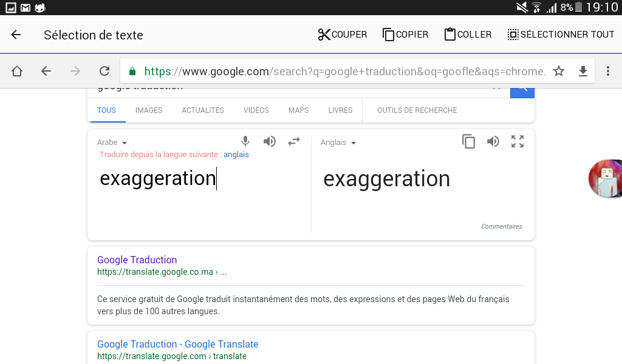Image resolution: width=622 pixels, height=364 pixels.
Task: Open the browser home page icon
Action: [x=17, y=72]
